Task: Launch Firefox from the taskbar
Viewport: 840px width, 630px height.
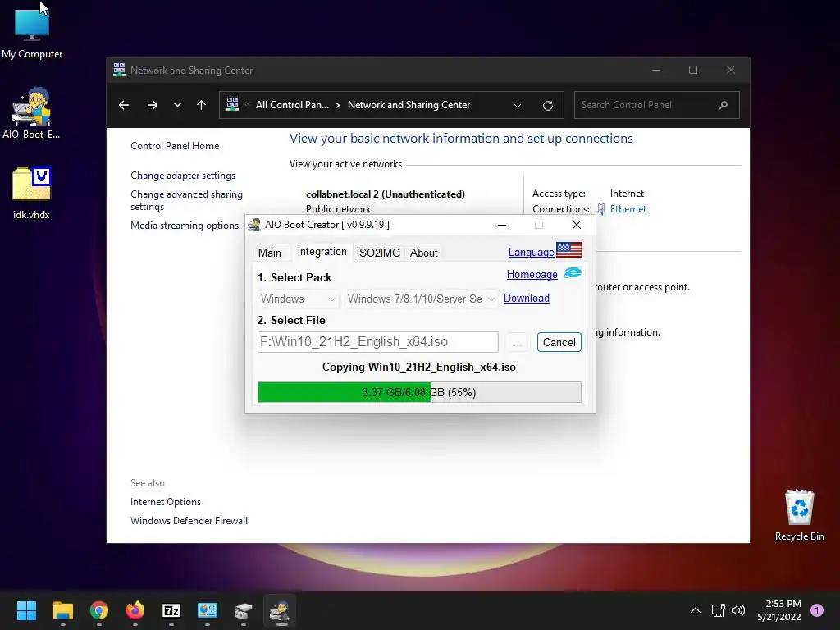Action: pyautogui.click(x=135, y=610)
